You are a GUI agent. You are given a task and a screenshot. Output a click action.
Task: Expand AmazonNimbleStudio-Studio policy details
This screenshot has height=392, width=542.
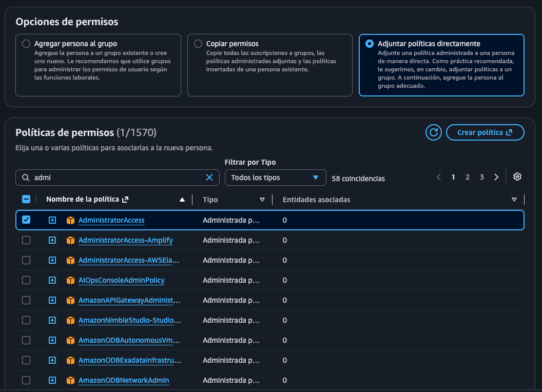52,321
